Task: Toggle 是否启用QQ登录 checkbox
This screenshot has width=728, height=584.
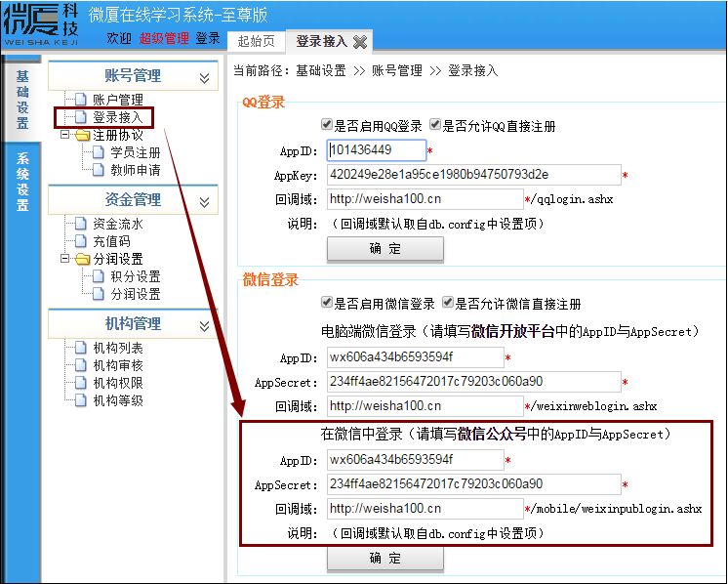Action: (x=327, y=126)
